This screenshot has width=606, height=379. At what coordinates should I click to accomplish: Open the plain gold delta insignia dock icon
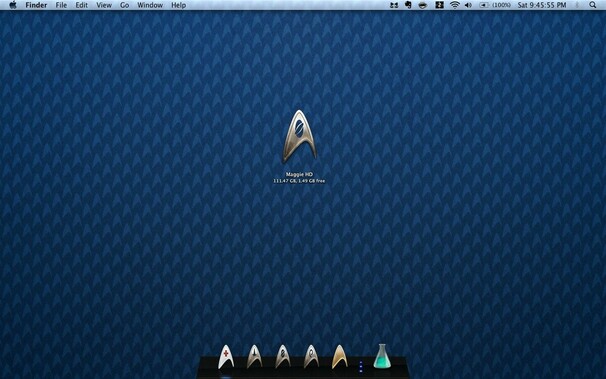[339, 357]
